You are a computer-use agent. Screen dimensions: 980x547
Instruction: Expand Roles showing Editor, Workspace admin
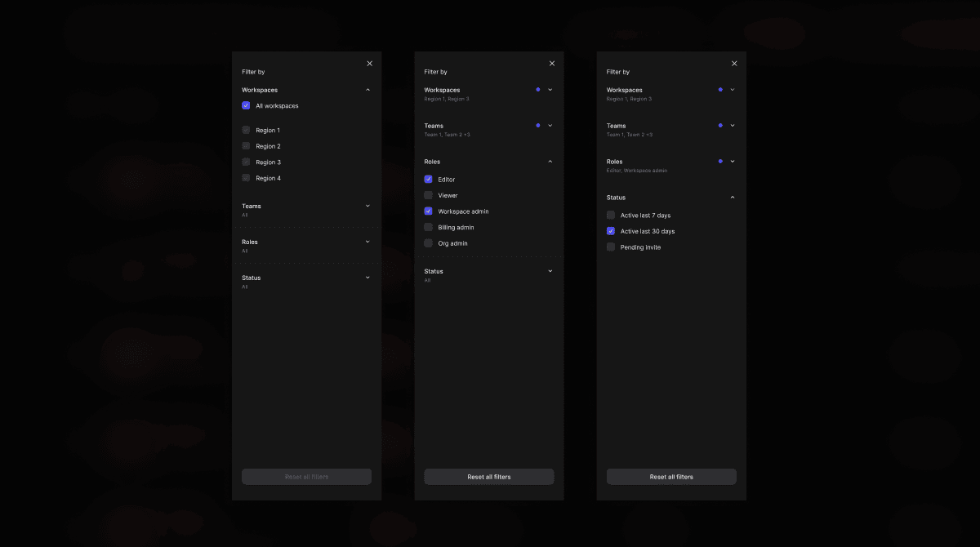[x=732, y=162]
